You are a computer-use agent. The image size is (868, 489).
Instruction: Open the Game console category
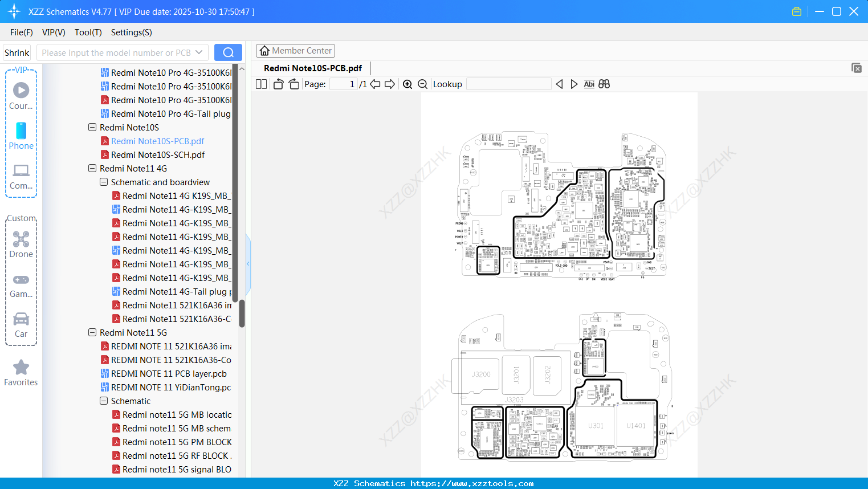[21, 286]
